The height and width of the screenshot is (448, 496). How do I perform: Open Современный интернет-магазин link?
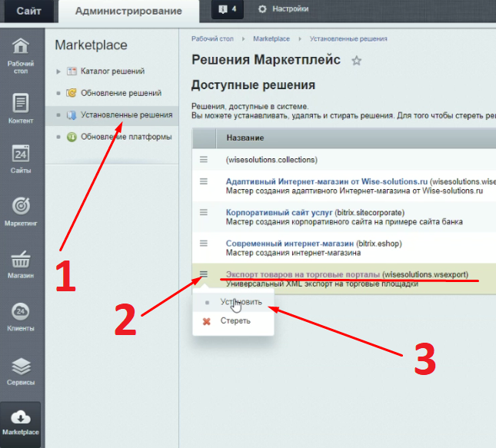tap(289, 244)
